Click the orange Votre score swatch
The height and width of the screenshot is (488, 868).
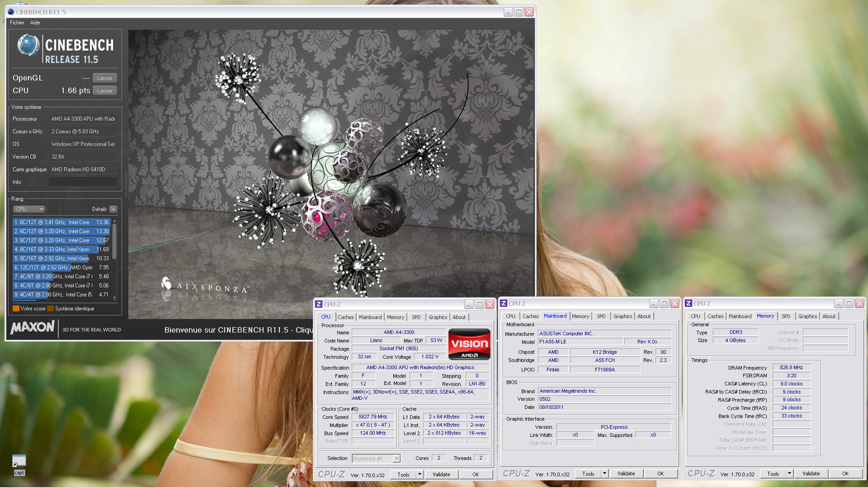16,309
